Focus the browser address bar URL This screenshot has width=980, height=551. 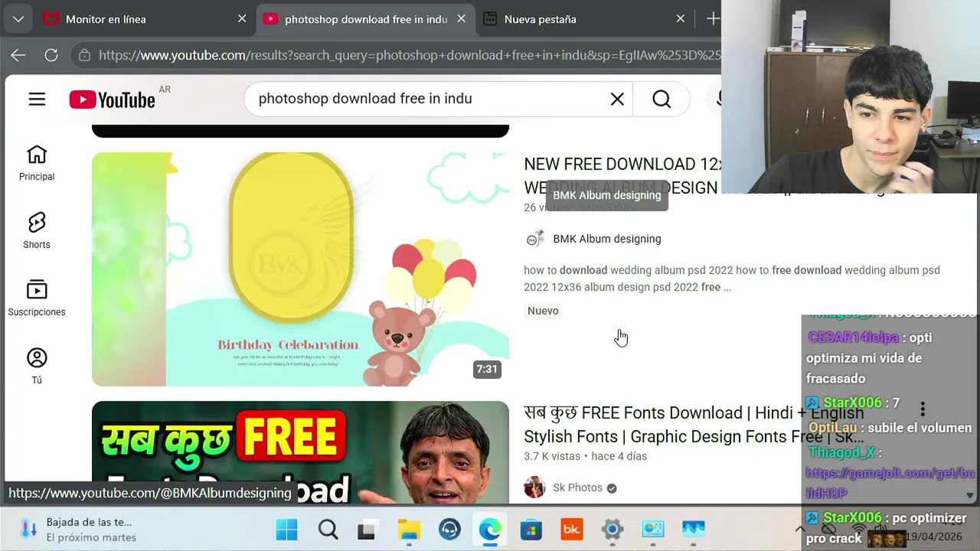pyautogui.click(x=410, y=55)
